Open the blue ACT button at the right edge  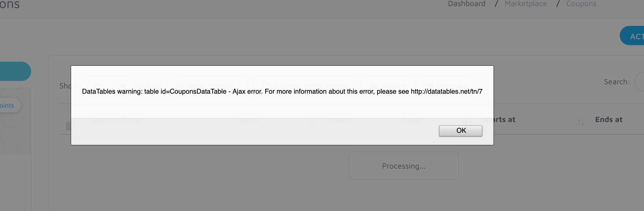click(x=632, y=36)
